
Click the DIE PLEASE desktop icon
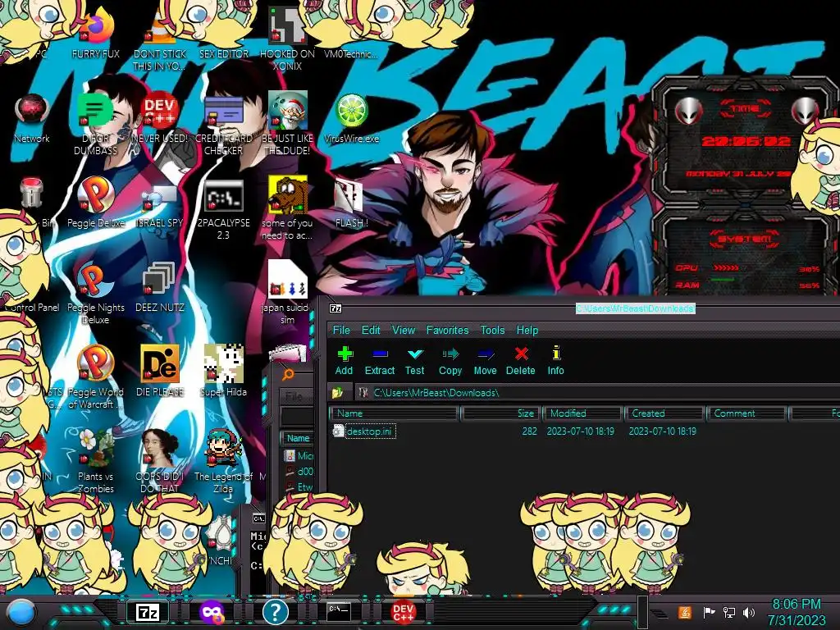[160, 371]
